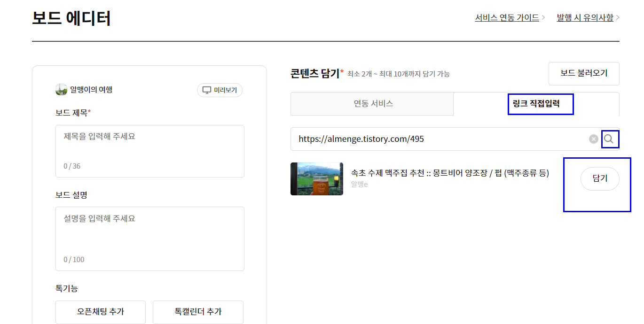Select the 링크 직접입력 tab
The image size is (644, 324).
click(536, 104)
